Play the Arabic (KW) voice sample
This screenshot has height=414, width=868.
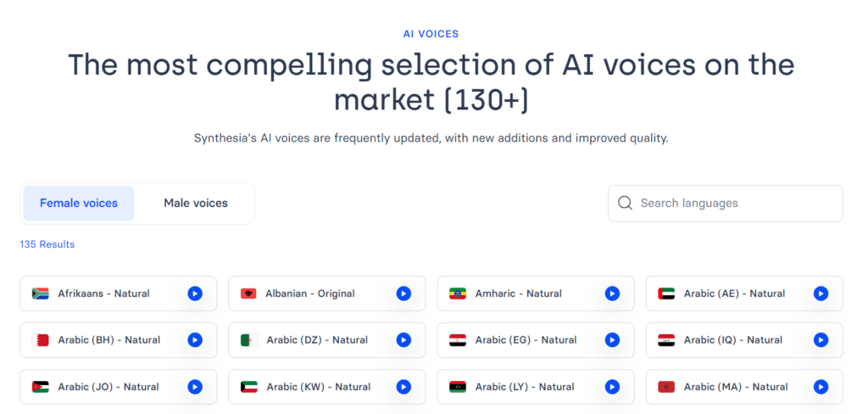[403, 387]
